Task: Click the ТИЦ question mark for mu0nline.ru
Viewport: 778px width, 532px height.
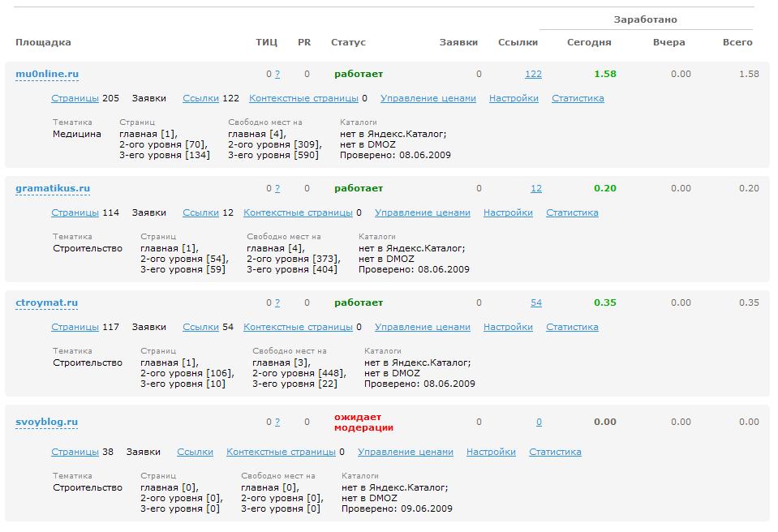Action: point(277,74)
